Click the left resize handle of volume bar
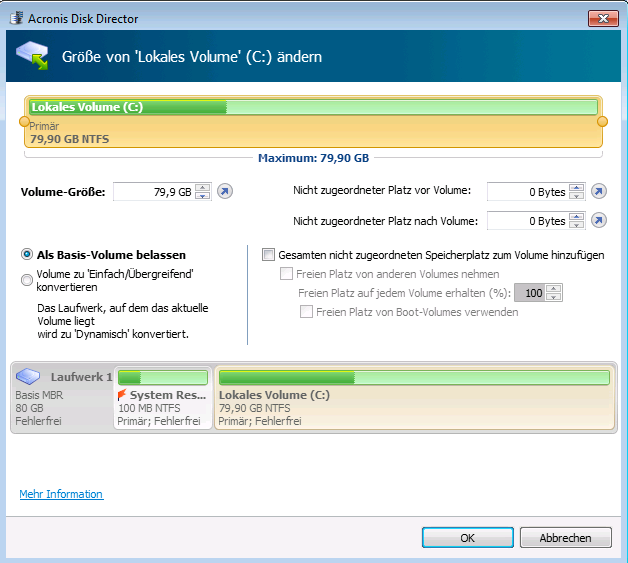 pos(24,121)
